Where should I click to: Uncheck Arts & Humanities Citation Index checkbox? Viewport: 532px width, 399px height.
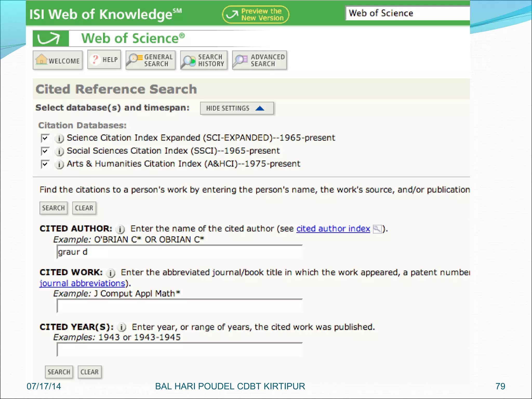[45, 164]
